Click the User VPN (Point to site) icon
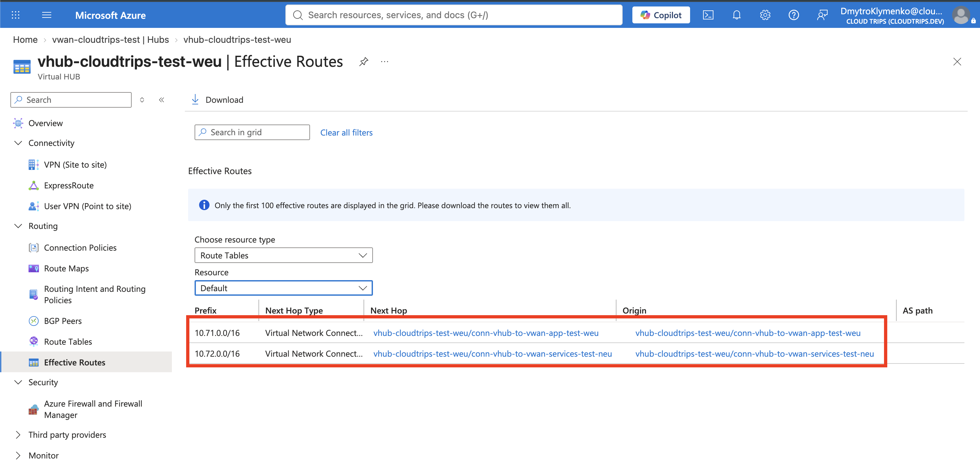 pyautogui.click(x=33, y=206)
